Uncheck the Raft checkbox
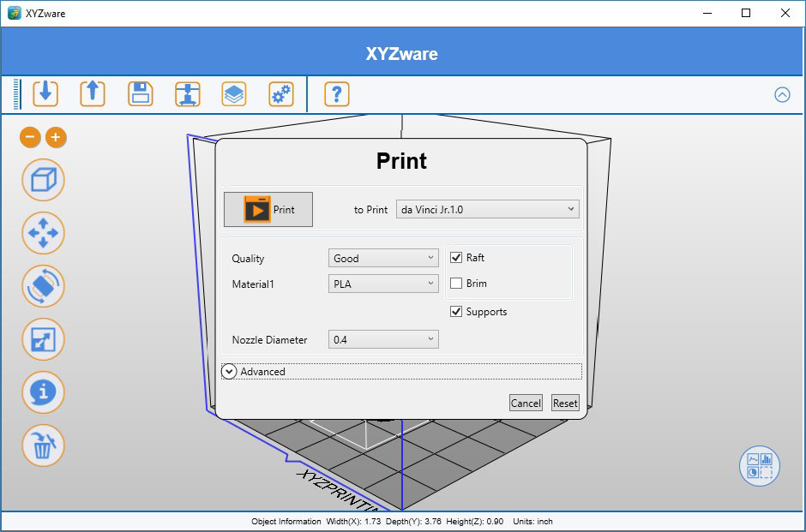The width and height of the screenshot is (806, 532). [456, 257]
